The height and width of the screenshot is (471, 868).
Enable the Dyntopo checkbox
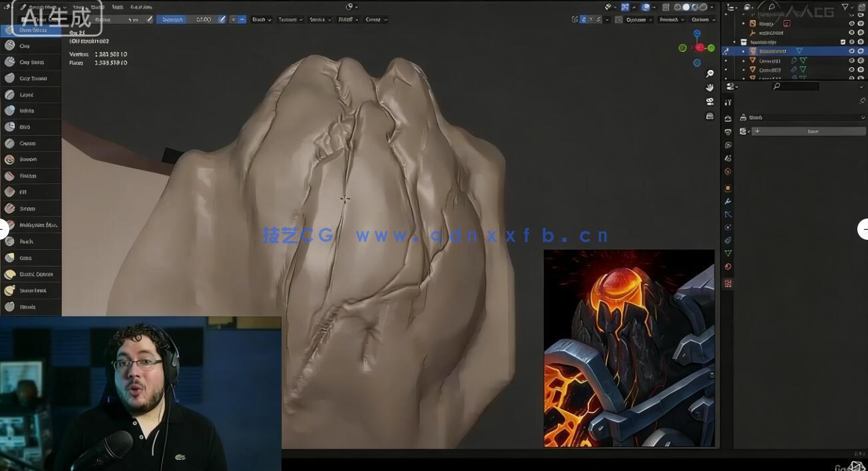[x=619, y=19]
